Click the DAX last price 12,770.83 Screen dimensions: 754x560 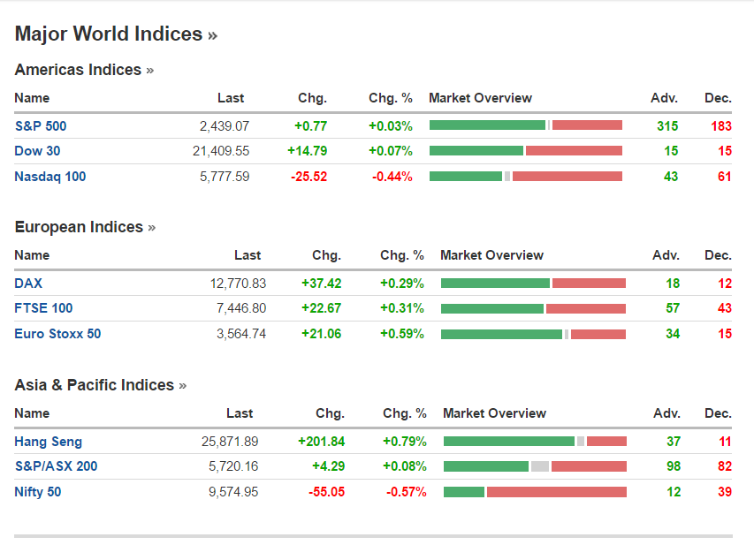(236, 284)
